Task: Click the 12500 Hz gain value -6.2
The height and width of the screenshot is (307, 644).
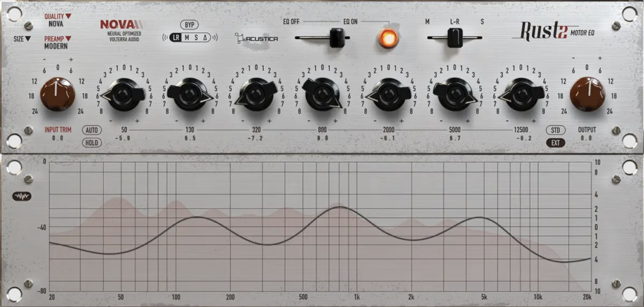Action: click(524, 138)
